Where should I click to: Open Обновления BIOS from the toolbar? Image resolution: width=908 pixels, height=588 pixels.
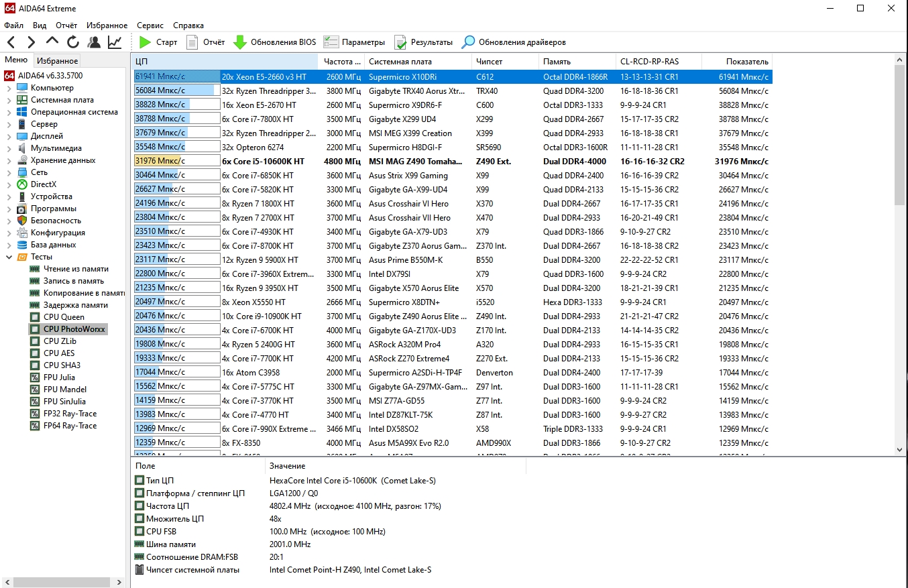[x=274, y=42]
